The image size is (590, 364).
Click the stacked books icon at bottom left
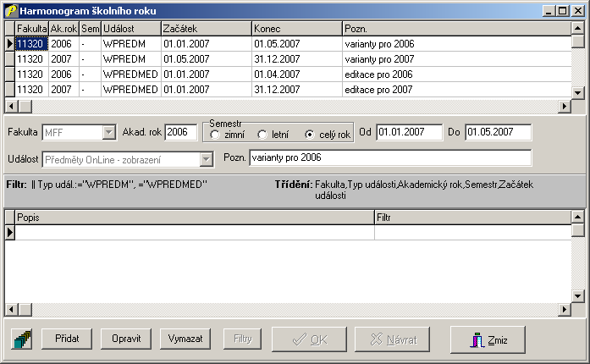point(21,339)
